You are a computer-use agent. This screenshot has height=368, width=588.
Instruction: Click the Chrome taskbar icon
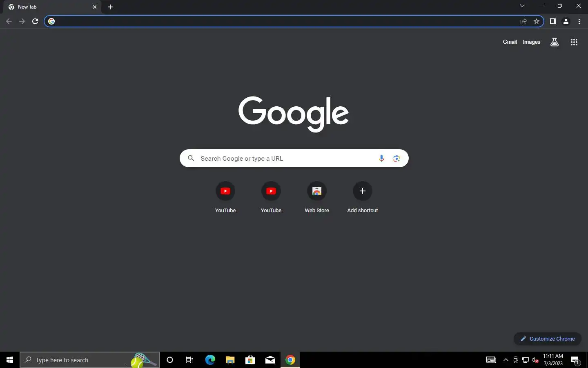tap(290, 360)
